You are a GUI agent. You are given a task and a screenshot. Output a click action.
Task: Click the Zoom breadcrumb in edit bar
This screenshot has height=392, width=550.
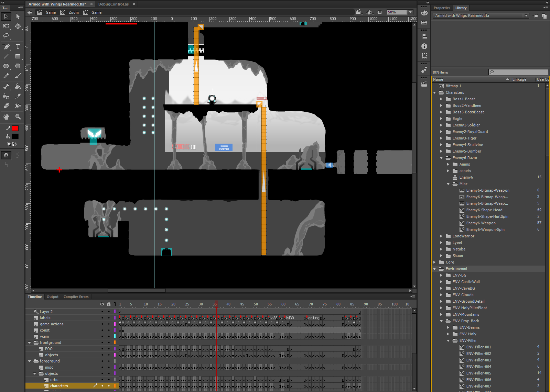tap(74, 12)
